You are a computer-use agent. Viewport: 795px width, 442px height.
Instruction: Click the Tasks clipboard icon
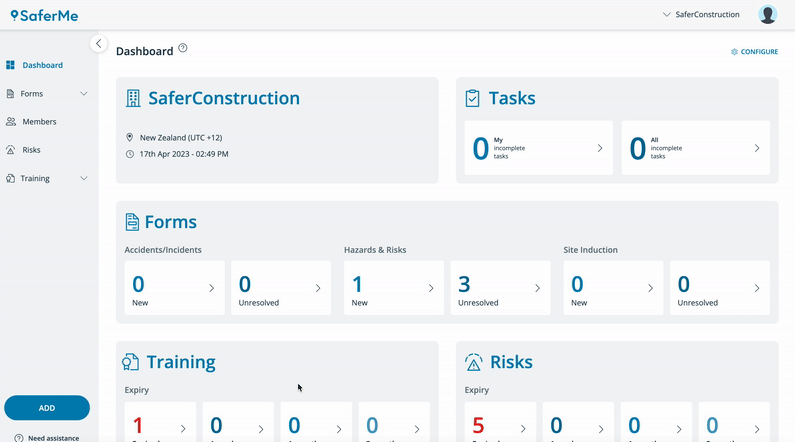point(473,98)
